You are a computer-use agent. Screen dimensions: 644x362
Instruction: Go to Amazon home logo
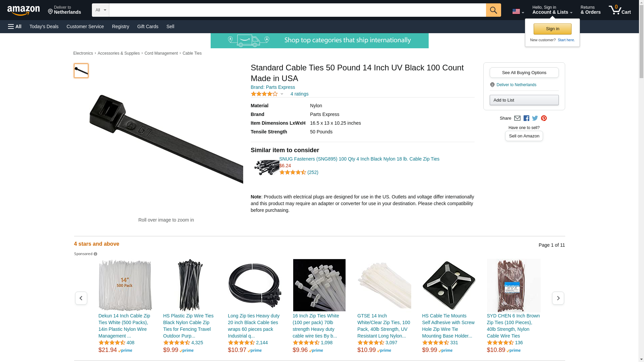pos(23,10)
